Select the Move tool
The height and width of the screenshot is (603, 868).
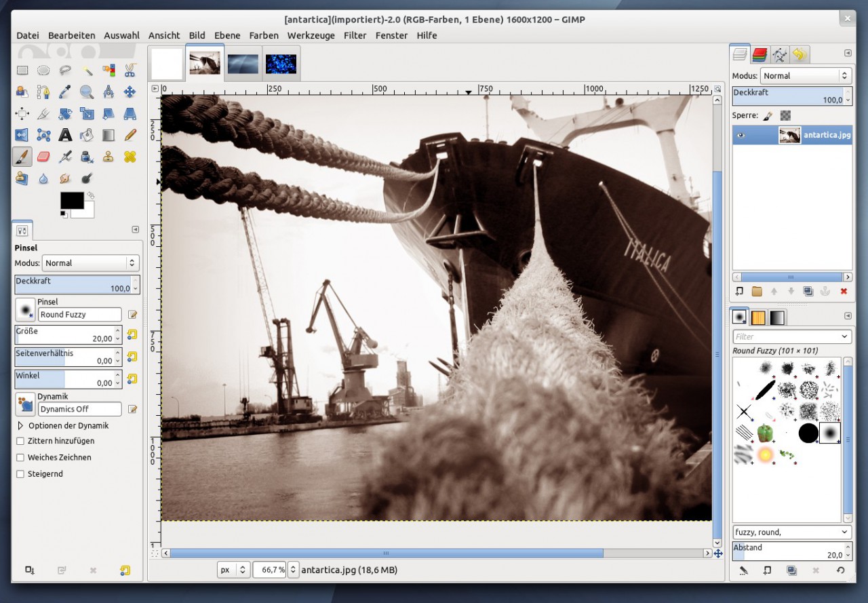click(130, 92)
